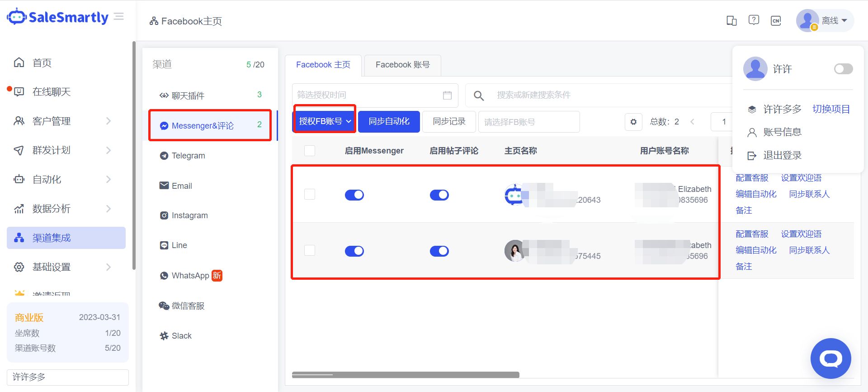Viewport: 868px width, 392px height.
Task: Toggle Messenger for page ending 20643
Action: 354,195
